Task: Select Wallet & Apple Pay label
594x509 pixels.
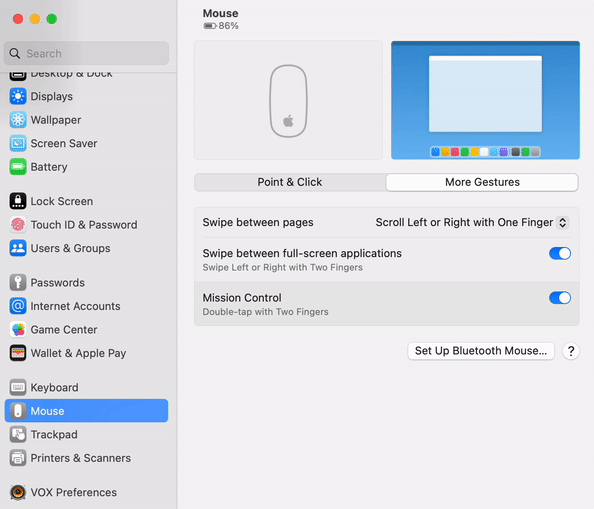Action: (78, 353)
